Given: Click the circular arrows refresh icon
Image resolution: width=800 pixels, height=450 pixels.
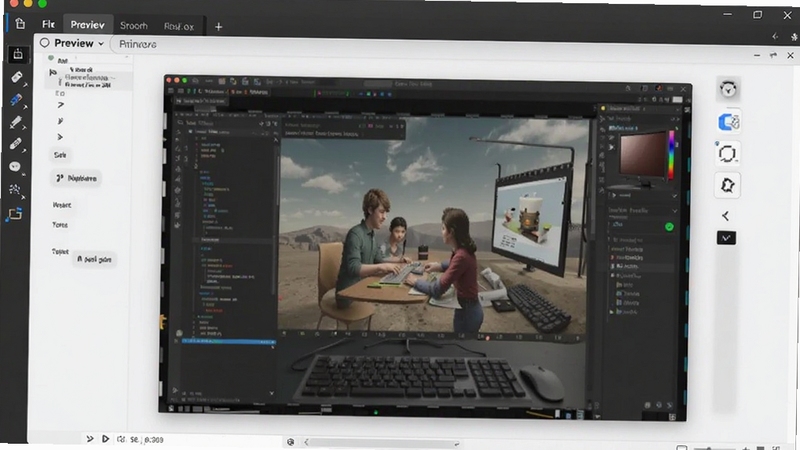Looking at the screenshot, I should pyautogui.click(x=728, y=154).
